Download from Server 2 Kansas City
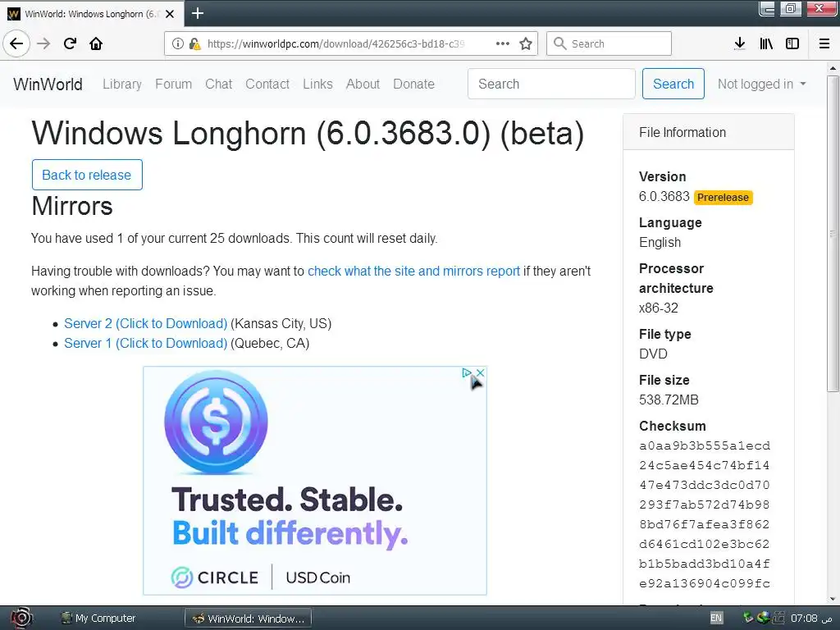 146,323
